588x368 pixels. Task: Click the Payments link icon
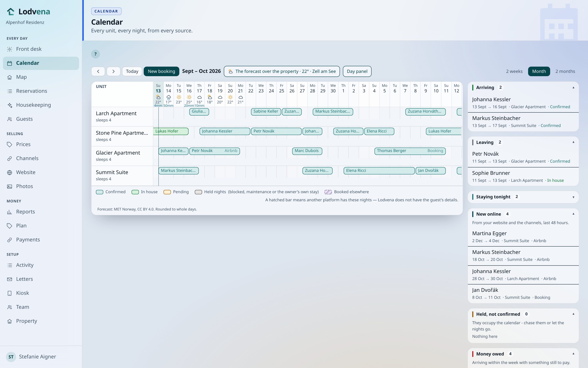click(10, 240)
